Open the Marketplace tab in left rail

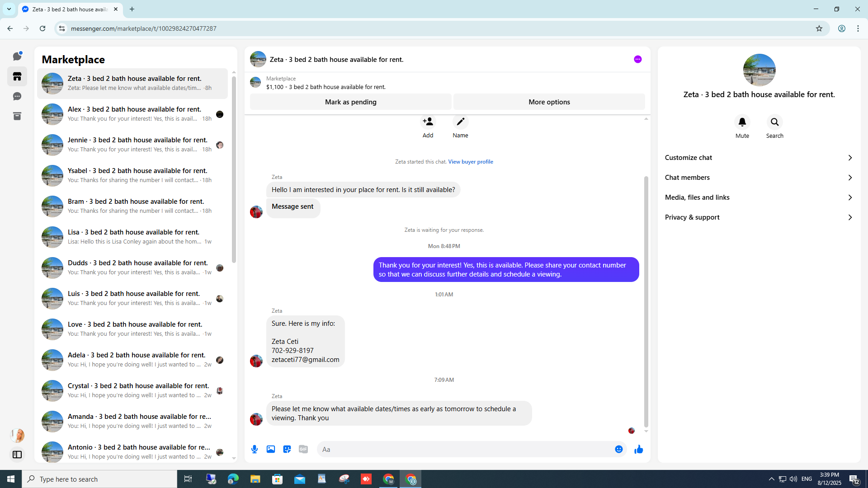(x=17, y=76)
